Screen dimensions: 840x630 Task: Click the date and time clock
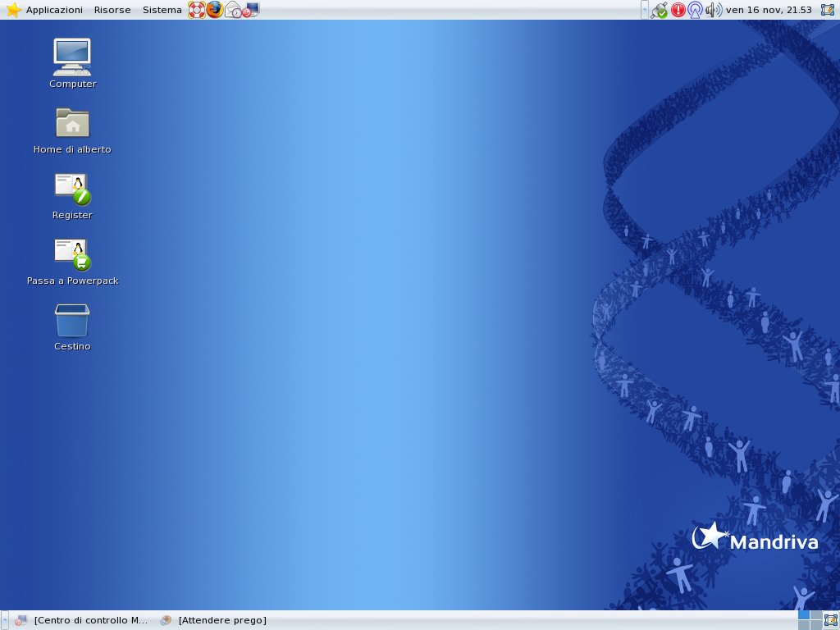pos(769,10)
